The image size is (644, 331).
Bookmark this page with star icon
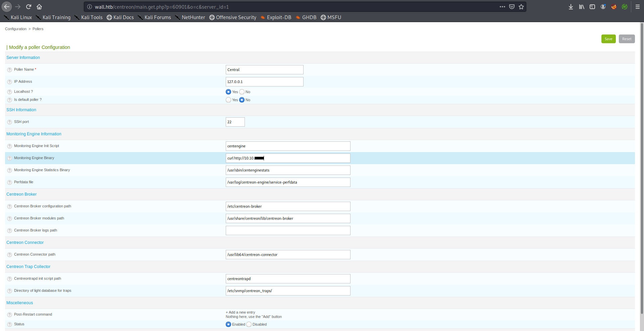pyautogui.click(x=521, y=7)
